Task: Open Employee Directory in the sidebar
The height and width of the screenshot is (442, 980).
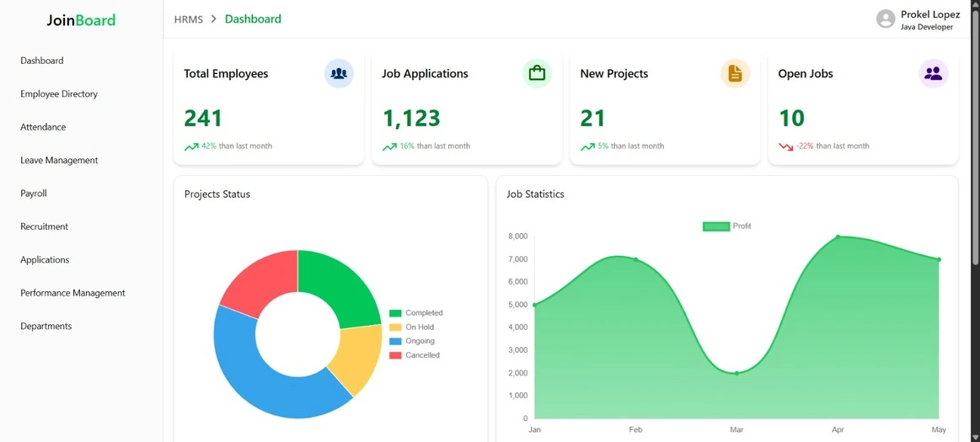Action: coord(59,94)
